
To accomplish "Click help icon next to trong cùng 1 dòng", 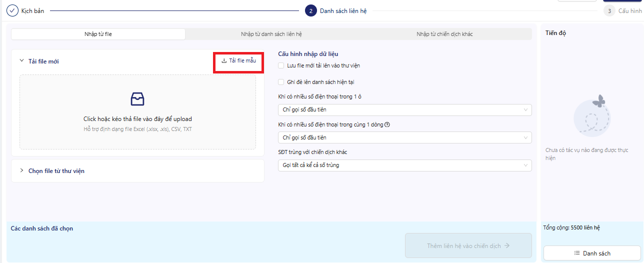I will 387,124.
